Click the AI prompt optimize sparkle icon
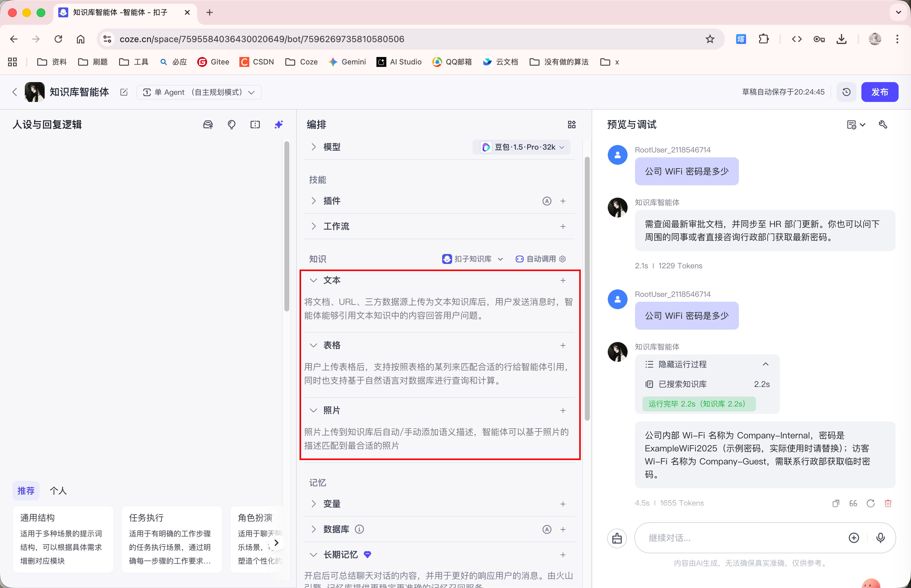The height and width of the screenshot is (588, 911). pos(278,125)
